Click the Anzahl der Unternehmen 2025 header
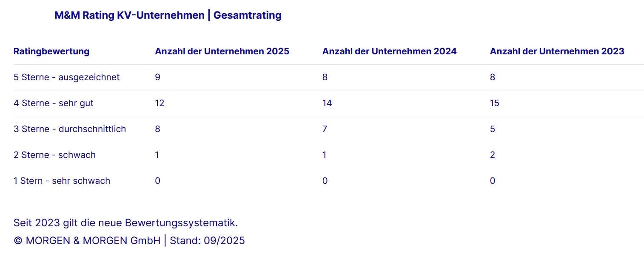The width and height of the screenshot is (644, 256). coord(222,51)
